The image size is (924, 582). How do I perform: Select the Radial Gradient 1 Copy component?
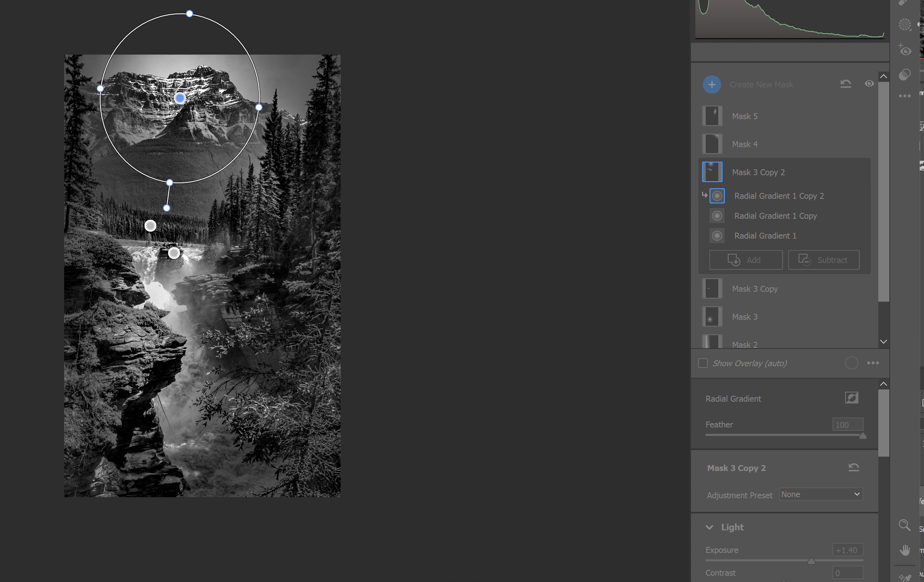tap(775, 216)
